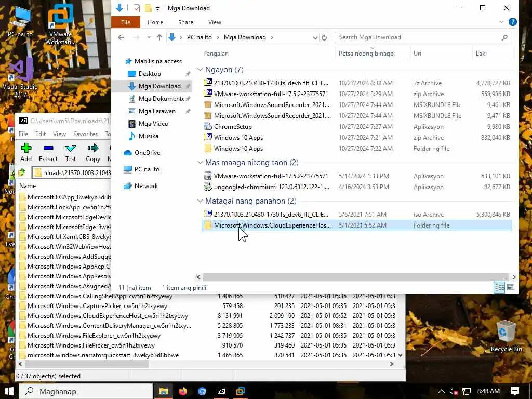
Task: Sort by Pangalan column header
Action: click(x=267, y=54)
